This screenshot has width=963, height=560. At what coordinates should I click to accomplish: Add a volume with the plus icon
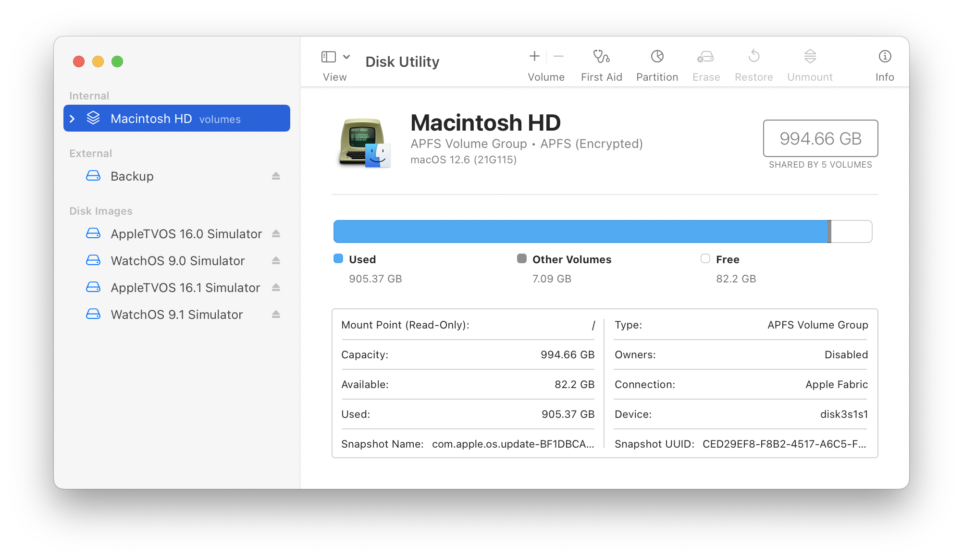pos(534,56)
